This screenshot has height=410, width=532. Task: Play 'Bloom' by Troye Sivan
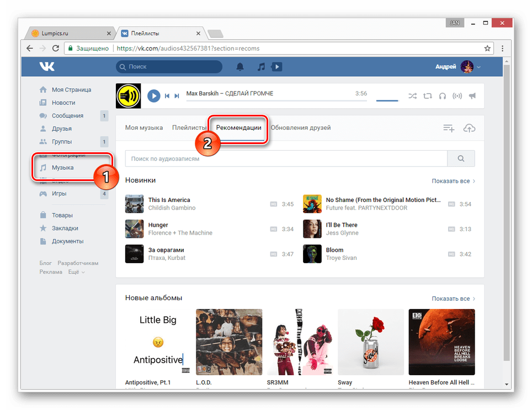coord(312,254)
